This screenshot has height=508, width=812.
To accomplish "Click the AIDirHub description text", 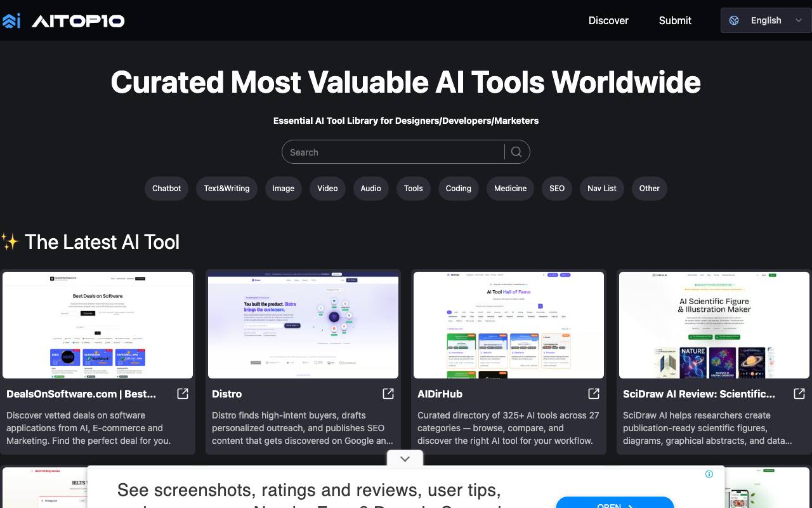I will [x=509, y=428].
